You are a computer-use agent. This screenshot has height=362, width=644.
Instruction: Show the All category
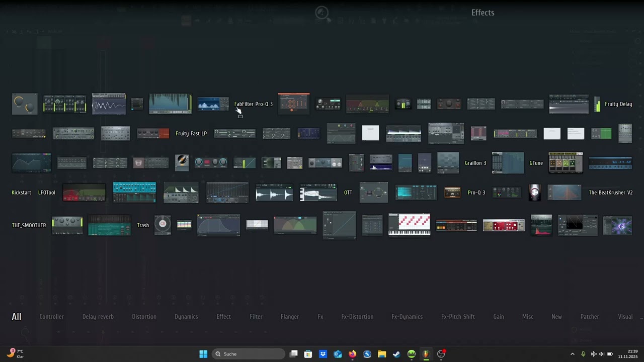pyautogui.click(x=17, y=317)
